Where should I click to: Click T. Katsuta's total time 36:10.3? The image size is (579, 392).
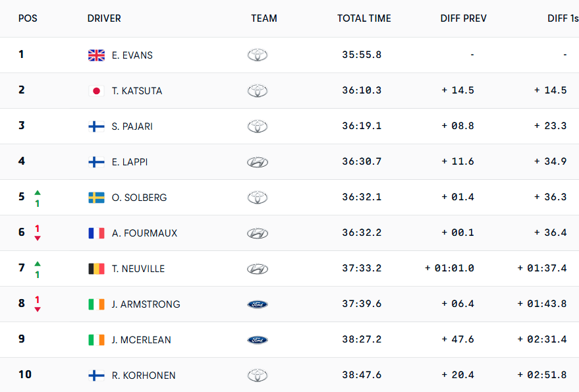(x=362, y=91)
